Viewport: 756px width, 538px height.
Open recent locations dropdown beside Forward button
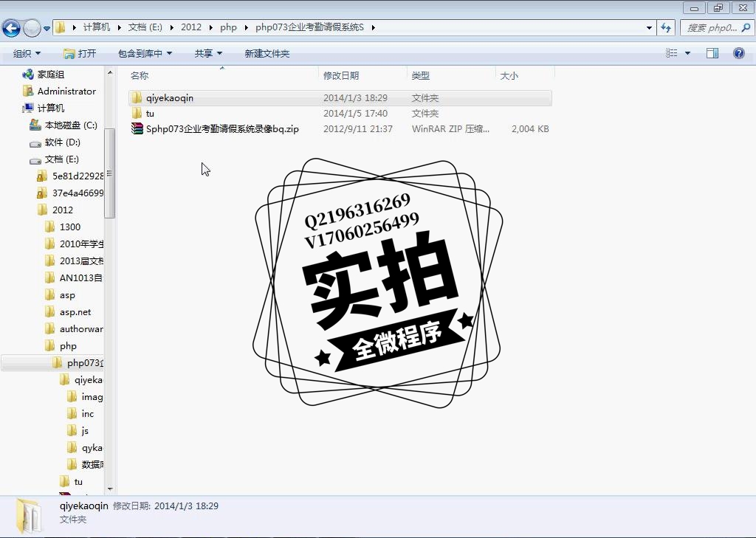(x=47, y=29)
